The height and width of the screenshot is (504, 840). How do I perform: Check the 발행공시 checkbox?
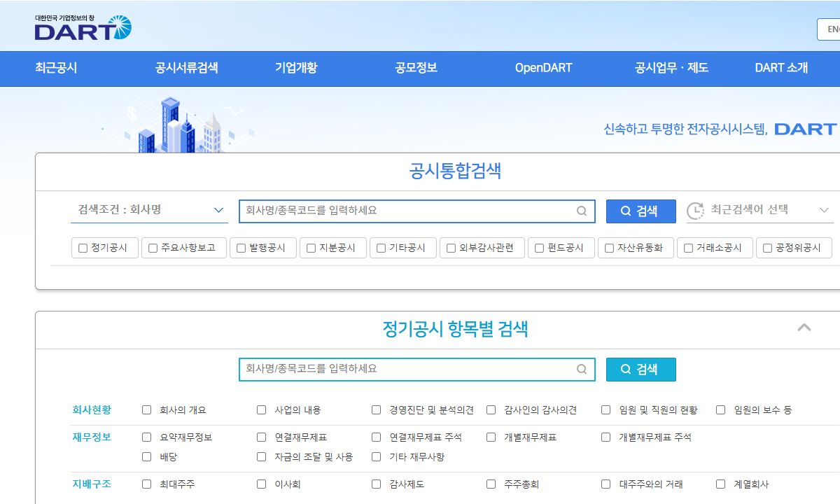241,248
